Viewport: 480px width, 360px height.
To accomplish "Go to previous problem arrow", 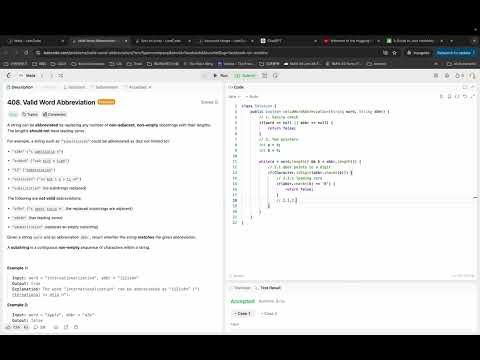I will 42,76.
